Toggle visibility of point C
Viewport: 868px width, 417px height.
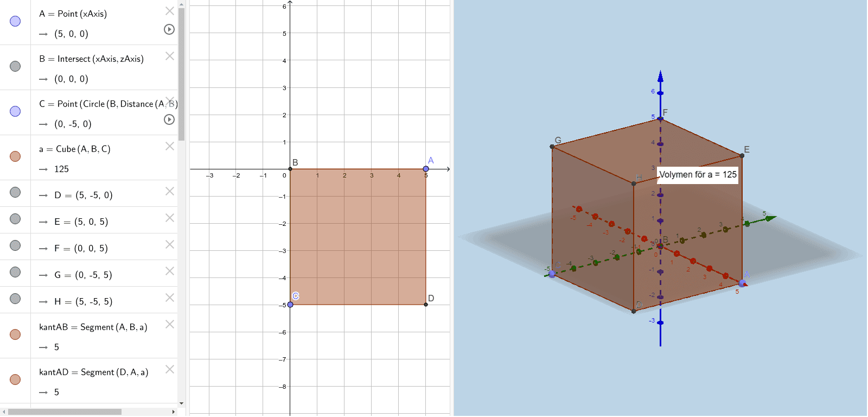coord(15,111)
